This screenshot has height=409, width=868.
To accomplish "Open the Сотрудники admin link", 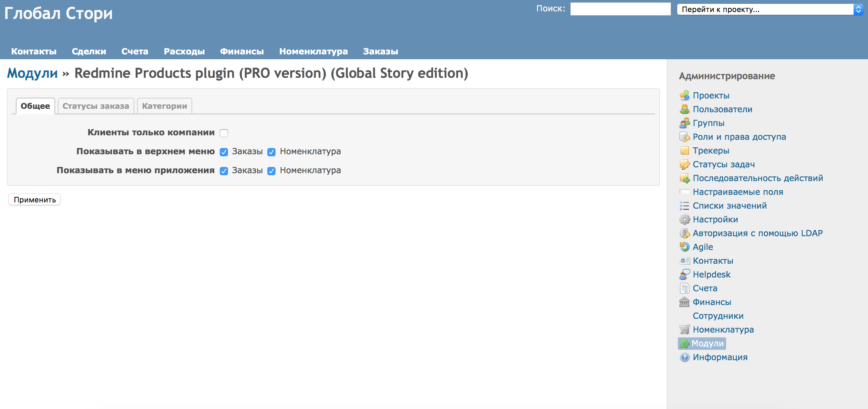I will (718, 316).
